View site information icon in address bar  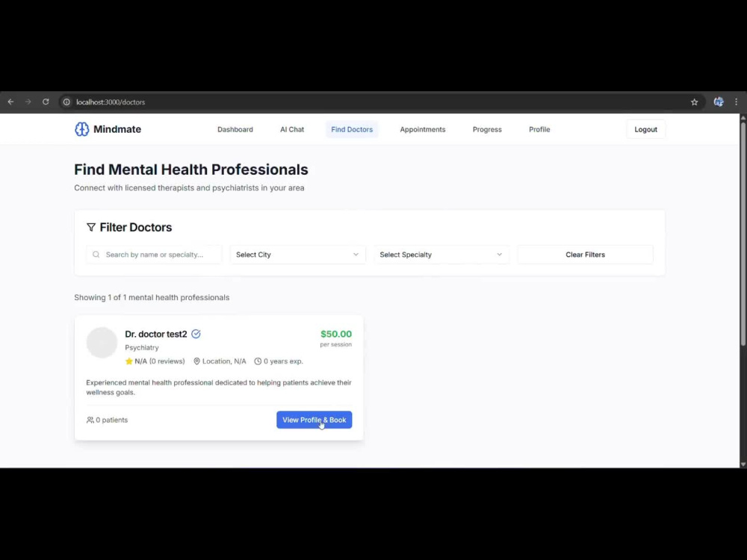tap(66, 102)
